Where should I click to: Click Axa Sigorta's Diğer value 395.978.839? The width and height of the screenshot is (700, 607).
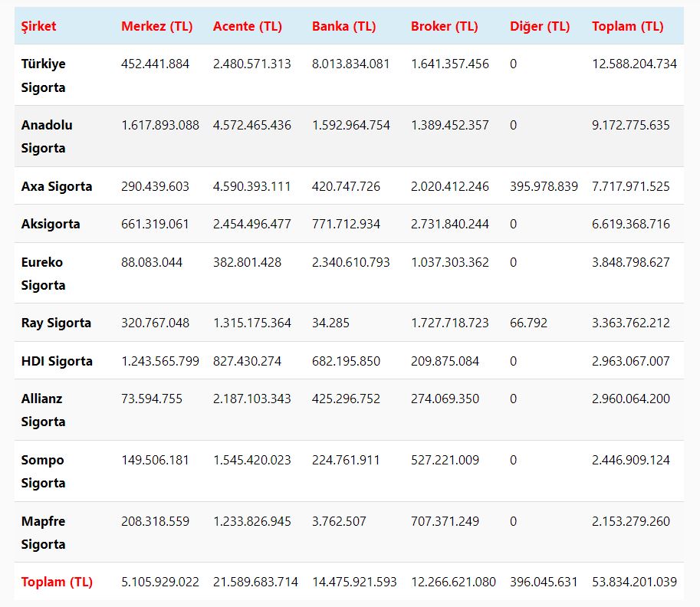[544, 186]
